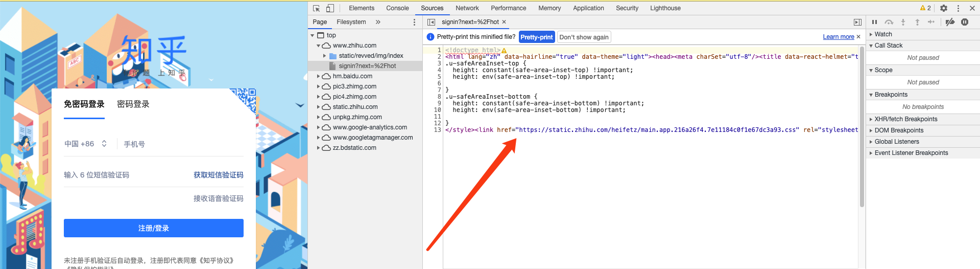Expand Global Listeners section

pyautogui.click(x=923, y=142)
